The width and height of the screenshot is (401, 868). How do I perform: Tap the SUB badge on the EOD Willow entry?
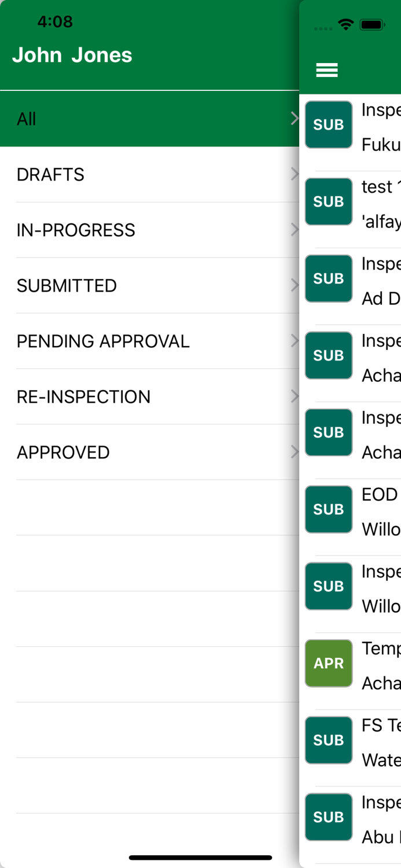(328, 509)
